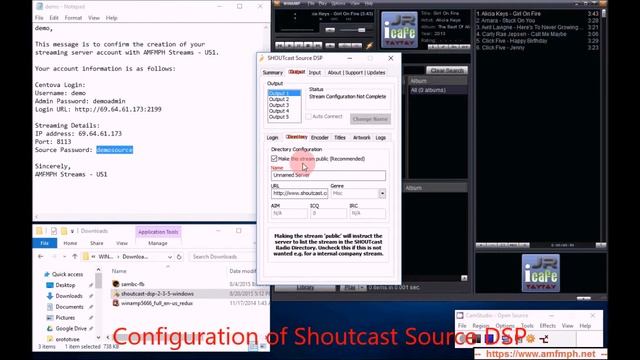Click File tab in File Explorer

(x=44, y=243)
